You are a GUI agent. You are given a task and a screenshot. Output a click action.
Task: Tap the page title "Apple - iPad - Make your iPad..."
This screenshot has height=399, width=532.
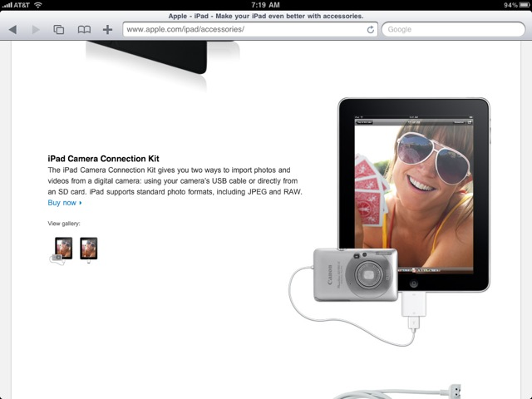(x=266, y=16)
